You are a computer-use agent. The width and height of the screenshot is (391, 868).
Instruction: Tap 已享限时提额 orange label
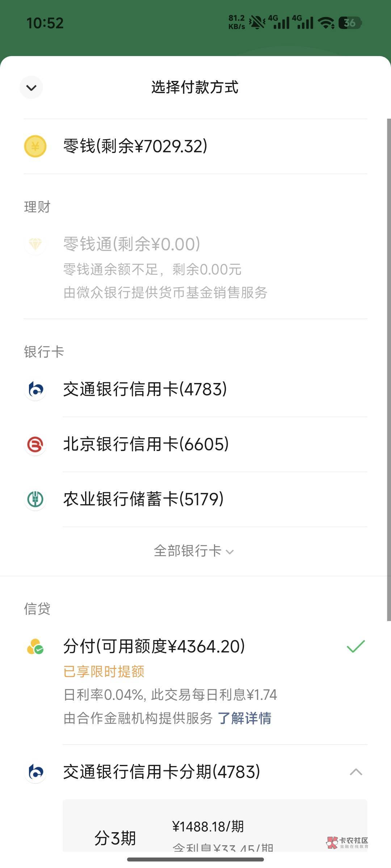[104, 672]
